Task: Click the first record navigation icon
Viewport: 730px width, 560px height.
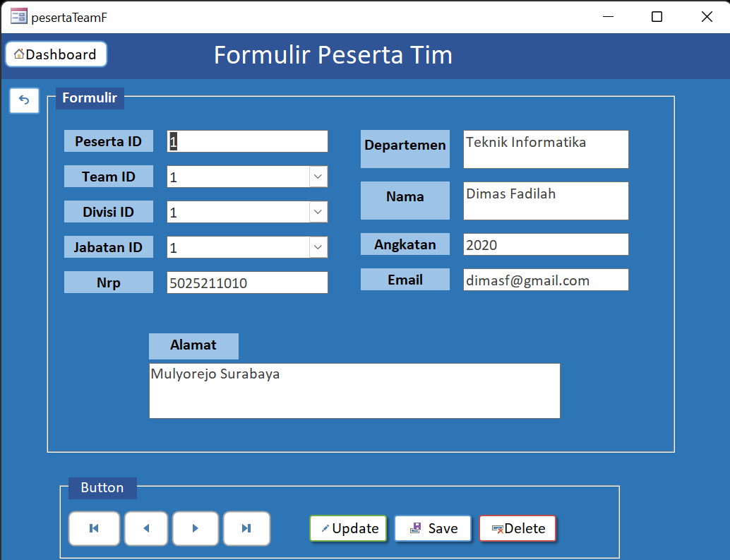Action: click(x=94, y=528)
